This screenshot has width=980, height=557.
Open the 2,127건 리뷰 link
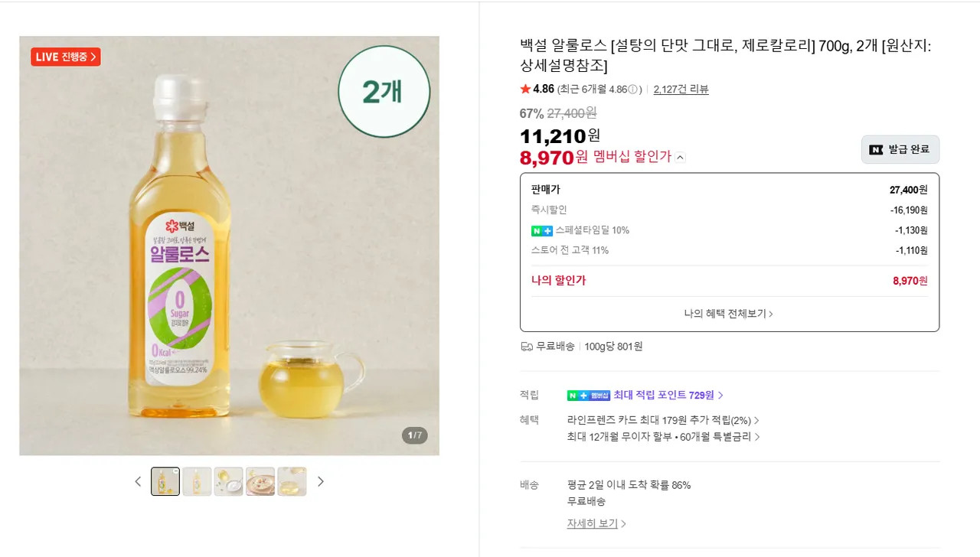tap(681, 90)
